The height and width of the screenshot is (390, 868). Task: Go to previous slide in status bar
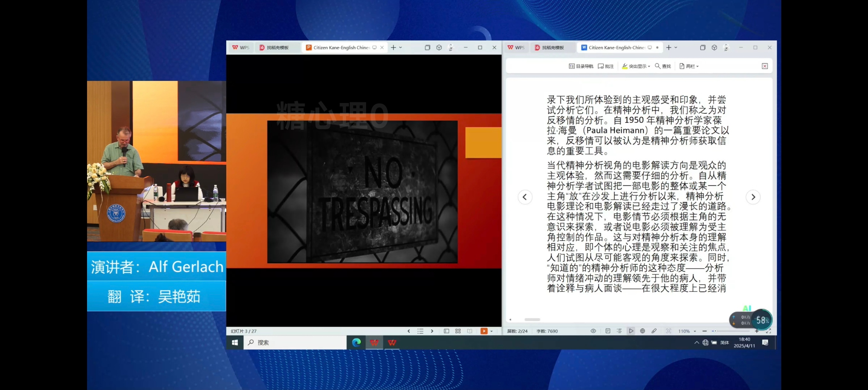(x=409, y=331)
